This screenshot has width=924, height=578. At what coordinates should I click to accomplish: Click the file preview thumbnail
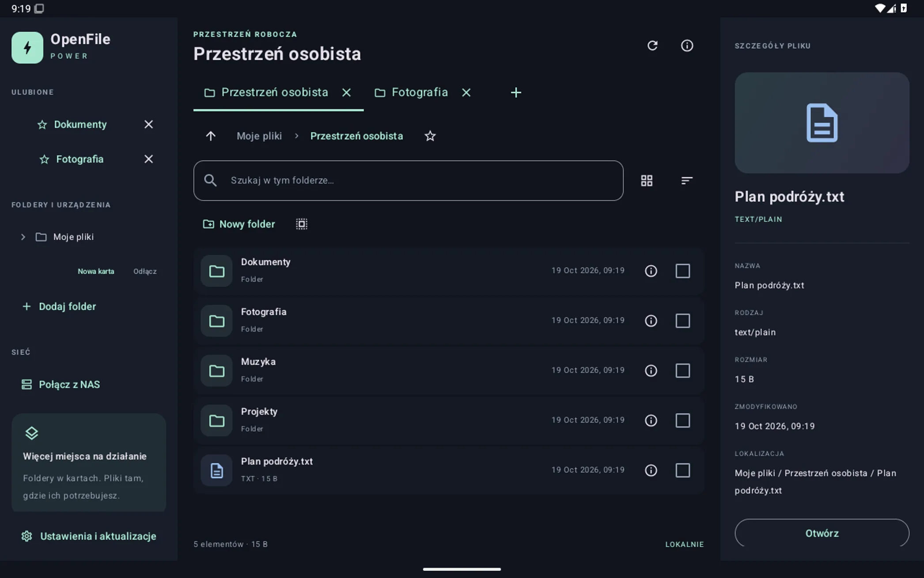[x=822, y=123]
